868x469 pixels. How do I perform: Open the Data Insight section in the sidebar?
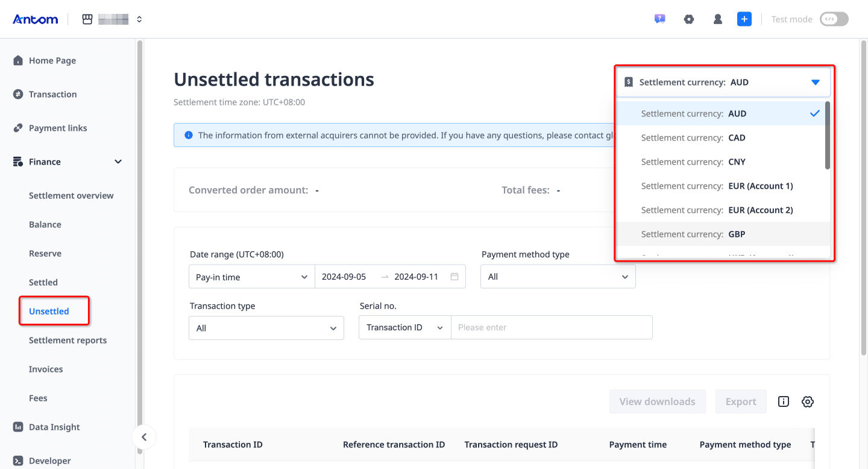18,427
